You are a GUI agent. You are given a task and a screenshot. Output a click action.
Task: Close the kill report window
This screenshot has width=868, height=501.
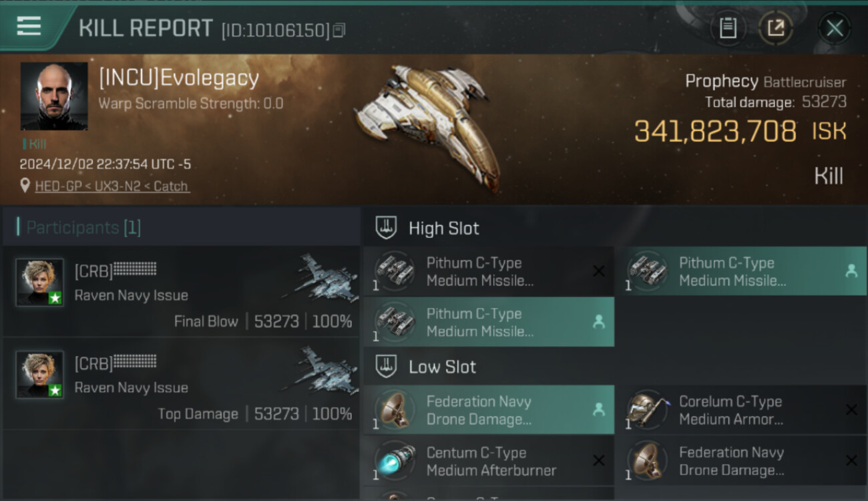[x=835, y=28]
